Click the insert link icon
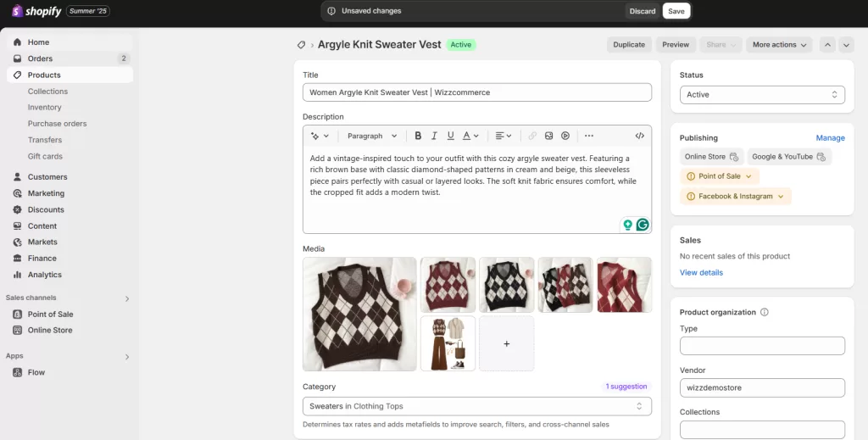The height and width of the screenshot is (440, 868). pos(532,136)
